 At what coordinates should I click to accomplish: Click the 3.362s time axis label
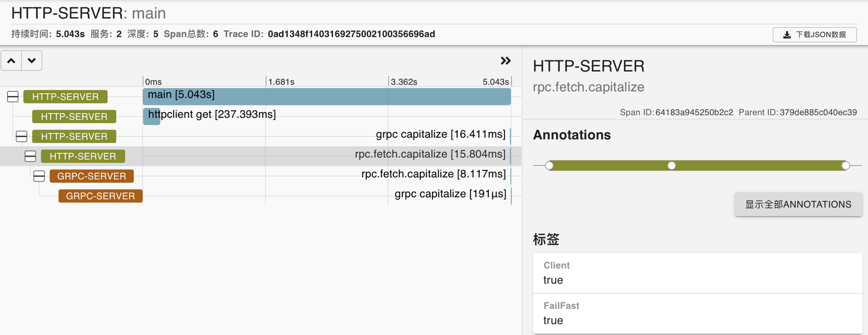click(404, 82)
